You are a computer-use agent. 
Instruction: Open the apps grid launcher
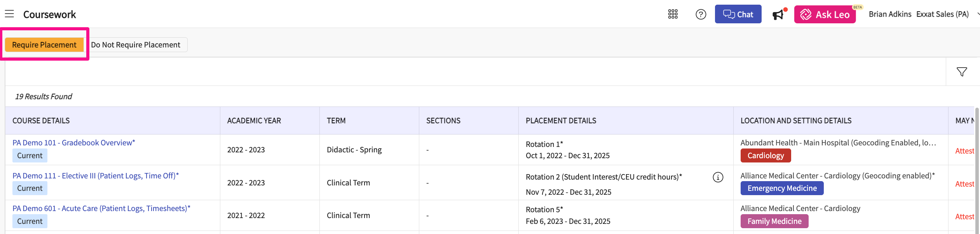673,14
